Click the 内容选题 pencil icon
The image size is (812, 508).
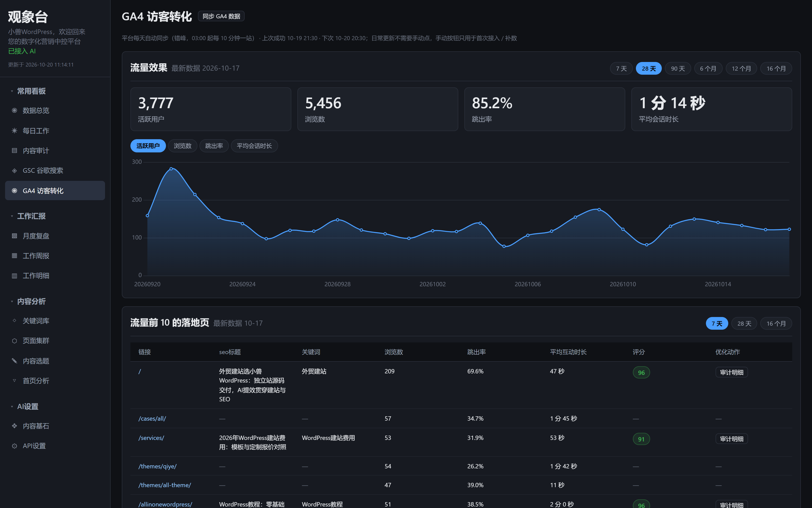(14, 361)
